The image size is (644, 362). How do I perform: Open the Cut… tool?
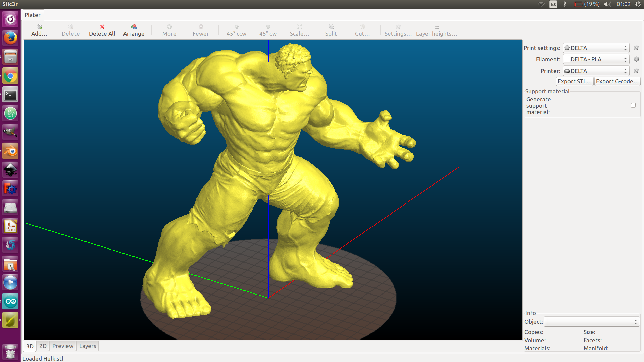click(362, 30)
